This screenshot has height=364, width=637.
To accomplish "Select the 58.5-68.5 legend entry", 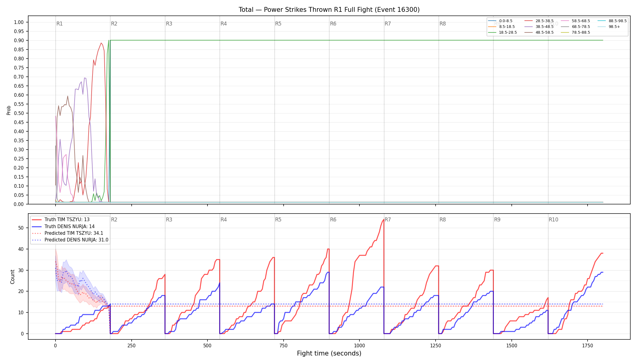I will (575, 21).
